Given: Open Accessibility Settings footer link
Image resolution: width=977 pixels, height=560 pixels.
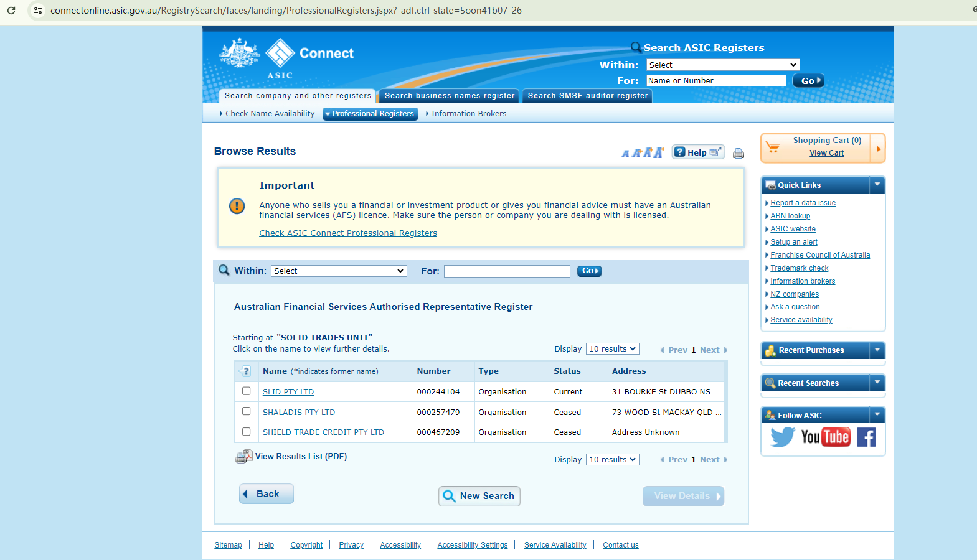Looking at the screenshot, I should coord(473,545).
